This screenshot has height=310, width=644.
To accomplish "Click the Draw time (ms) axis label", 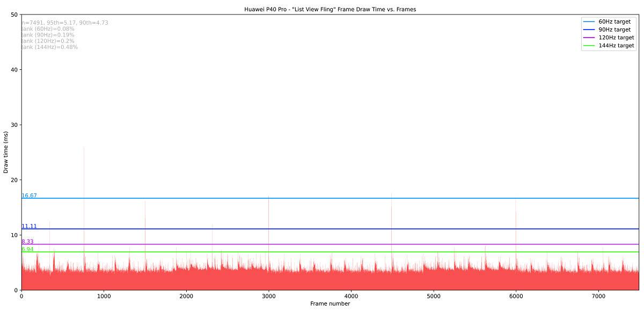I will [6, 152].
